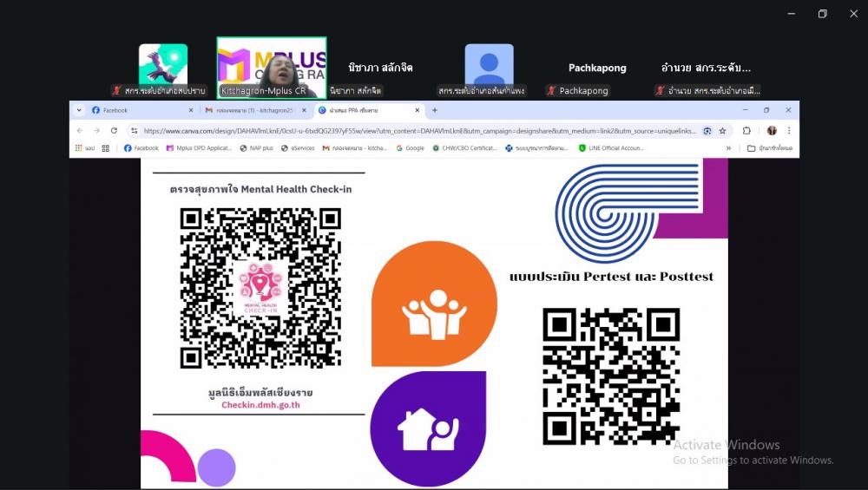Open the Chrome extensions puzzle icon
The image size is (868, 490).
tap(746, 131)
